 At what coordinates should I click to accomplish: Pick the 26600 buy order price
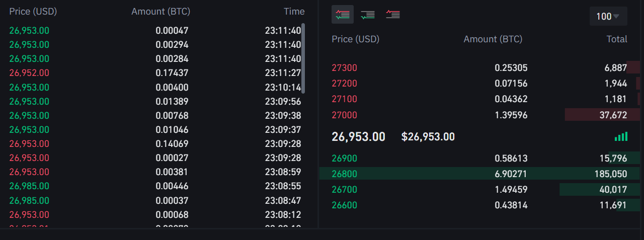(x=344, y=205)
